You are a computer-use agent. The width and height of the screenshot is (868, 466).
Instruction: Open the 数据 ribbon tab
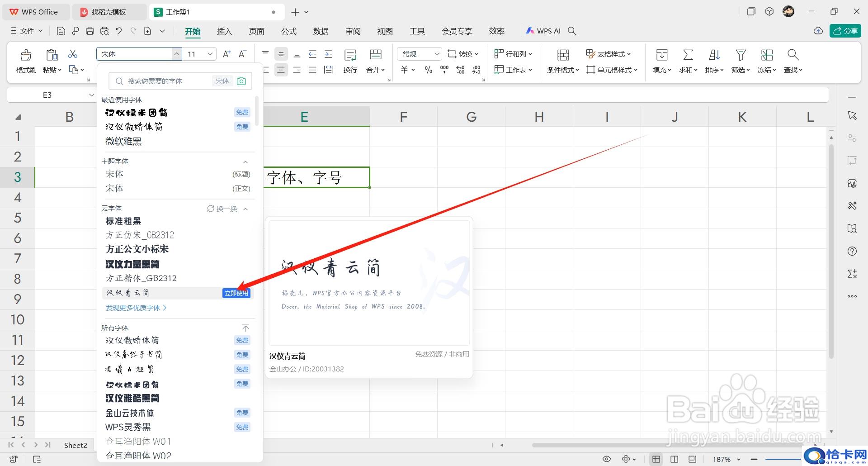(321, 31)
